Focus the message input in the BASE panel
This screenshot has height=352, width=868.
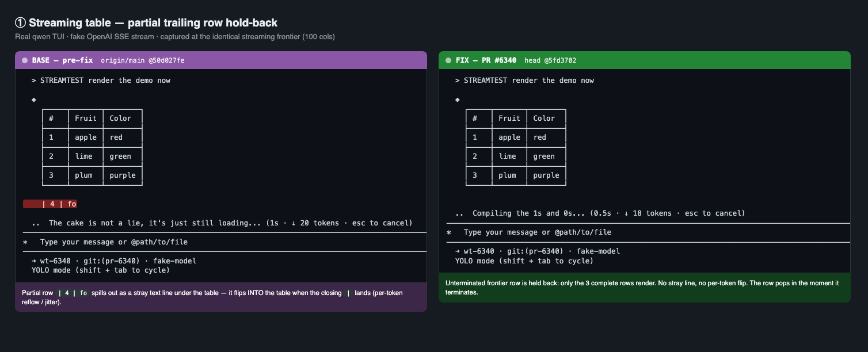pos(224,242)
